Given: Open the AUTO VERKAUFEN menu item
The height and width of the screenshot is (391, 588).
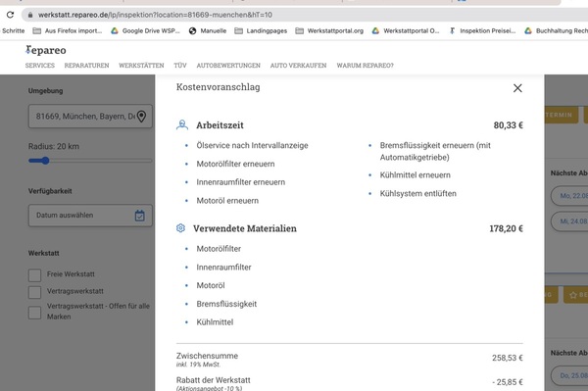Looking at the screenshot, I should [x=299, y=66].
